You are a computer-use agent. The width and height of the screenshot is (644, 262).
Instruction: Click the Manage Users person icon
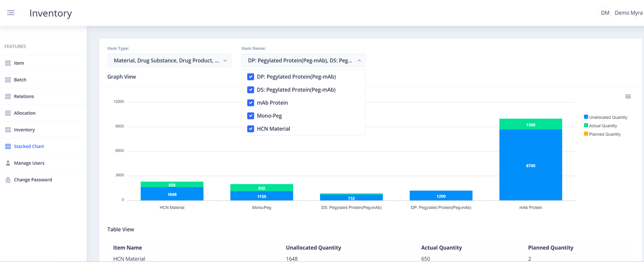click(8, 163)
